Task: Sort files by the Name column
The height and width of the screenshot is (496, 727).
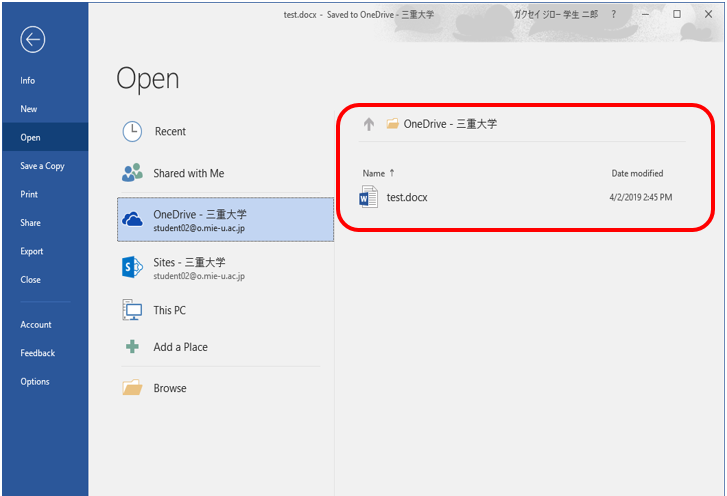Action: click(x=378, y=173)
